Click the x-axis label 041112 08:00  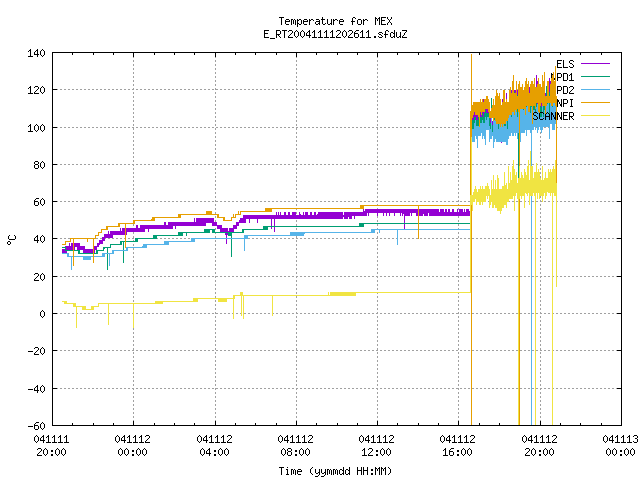tap(296, 446)
